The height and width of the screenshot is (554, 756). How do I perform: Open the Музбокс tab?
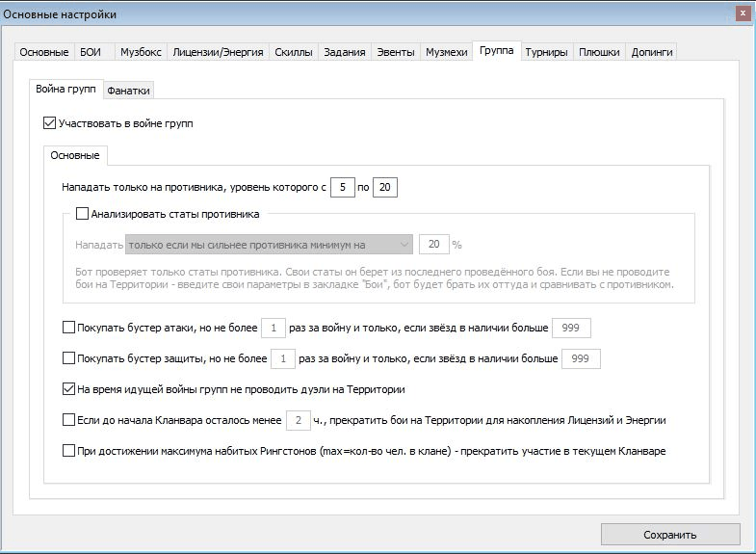[x=141, y=52]
